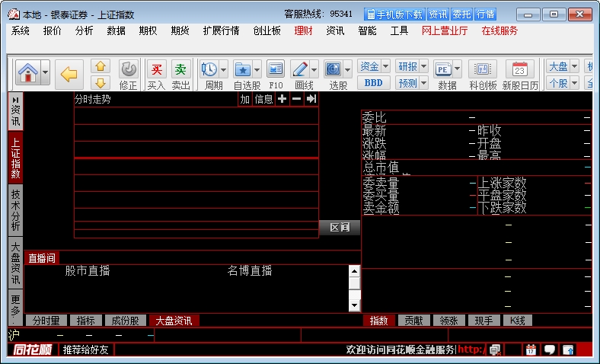Go back with the yellow arrow icon
Screen dimensions: 600x364
click(x=69, y=74)
